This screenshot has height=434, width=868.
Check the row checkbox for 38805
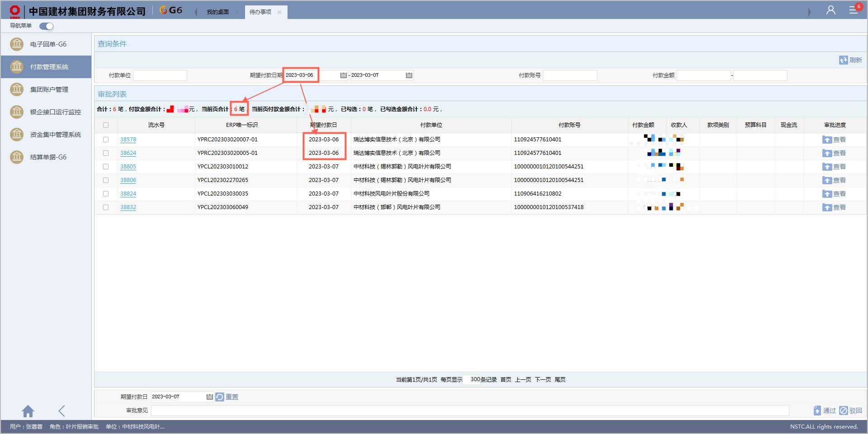(106, 167)
